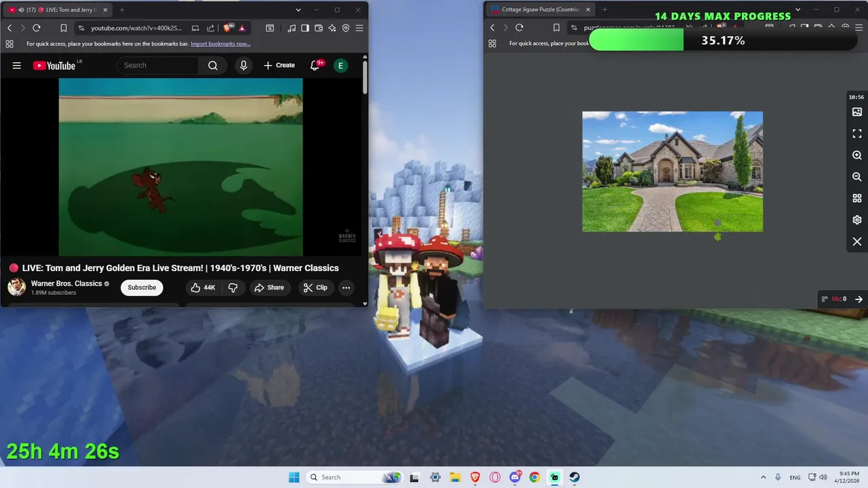Screen dimensions: 868x488
Task: Click the Create button
Action: (279, 66)
